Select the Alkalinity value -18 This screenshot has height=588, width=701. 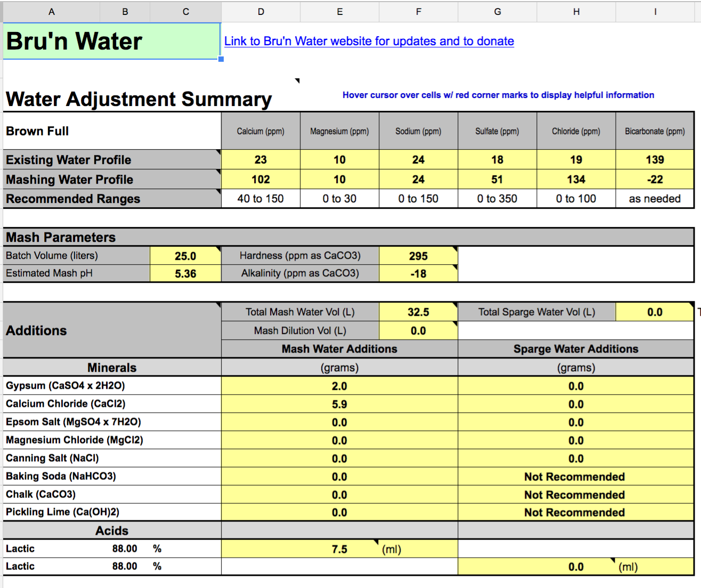[419, 273]
